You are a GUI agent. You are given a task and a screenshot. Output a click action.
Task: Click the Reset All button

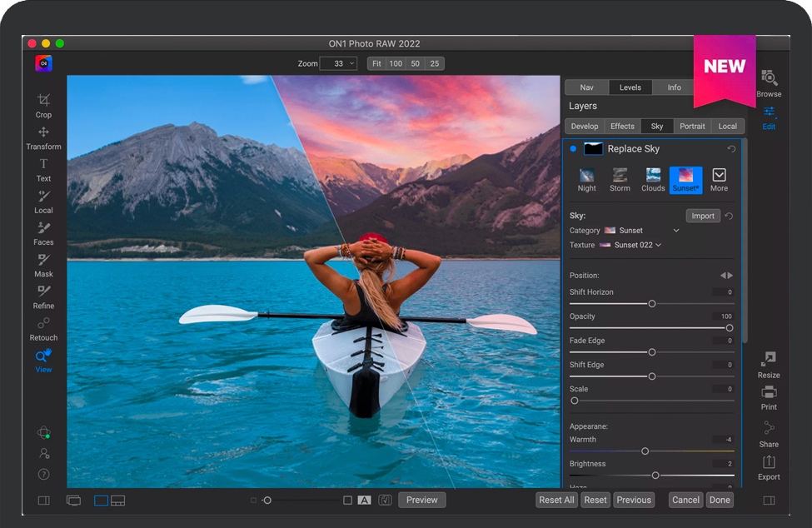click(x=556, y=500)
